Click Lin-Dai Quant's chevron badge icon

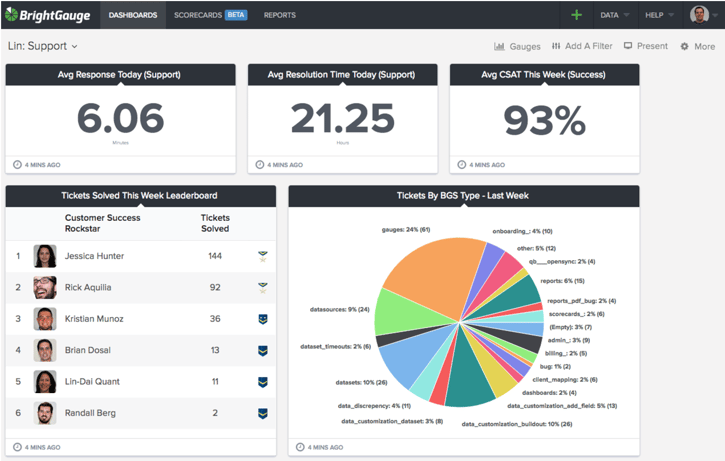(x=263, y=382)
